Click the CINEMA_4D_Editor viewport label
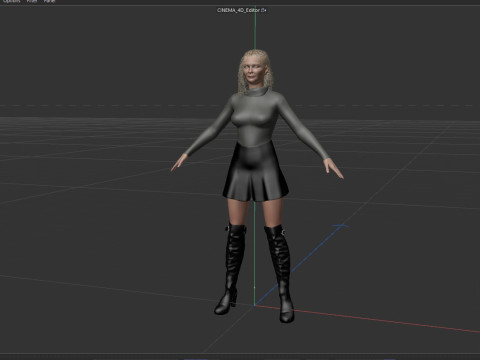The width and height of the screenshot is (480, 360). [238, 10]
